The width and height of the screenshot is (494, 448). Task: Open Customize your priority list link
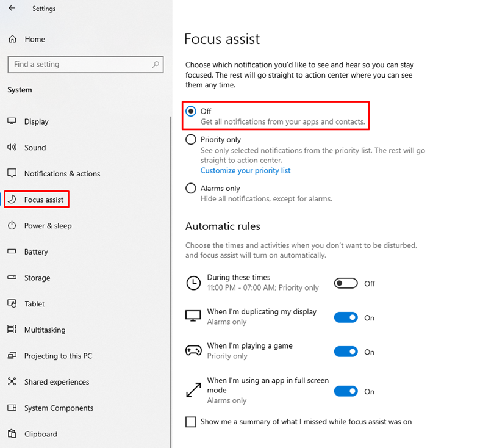[245, 170]
